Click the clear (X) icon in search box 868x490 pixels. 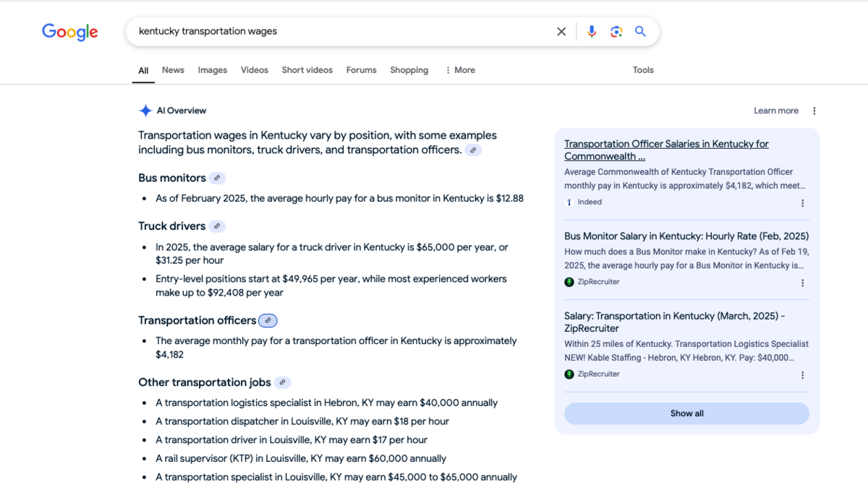point(561,31)
